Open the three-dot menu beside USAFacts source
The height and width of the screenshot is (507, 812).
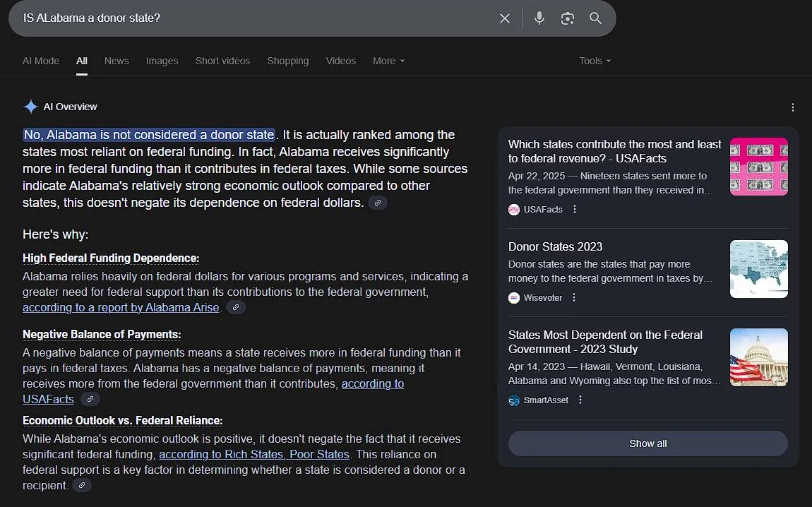pos(574,209)
